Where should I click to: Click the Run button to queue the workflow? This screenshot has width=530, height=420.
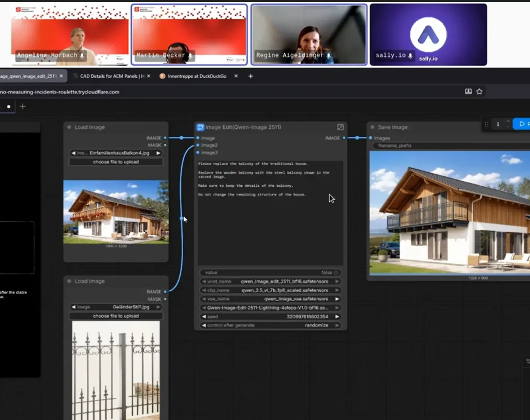(522, 124)
